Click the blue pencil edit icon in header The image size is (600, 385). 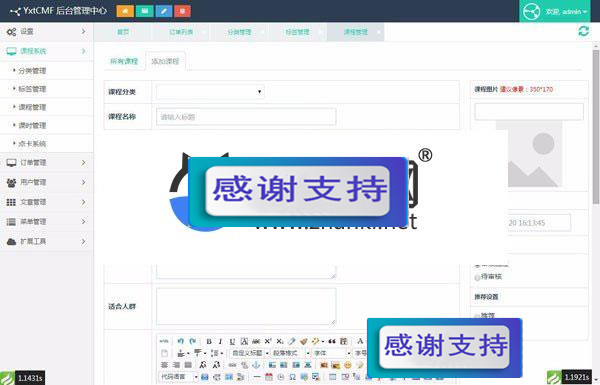pos(164,11)
